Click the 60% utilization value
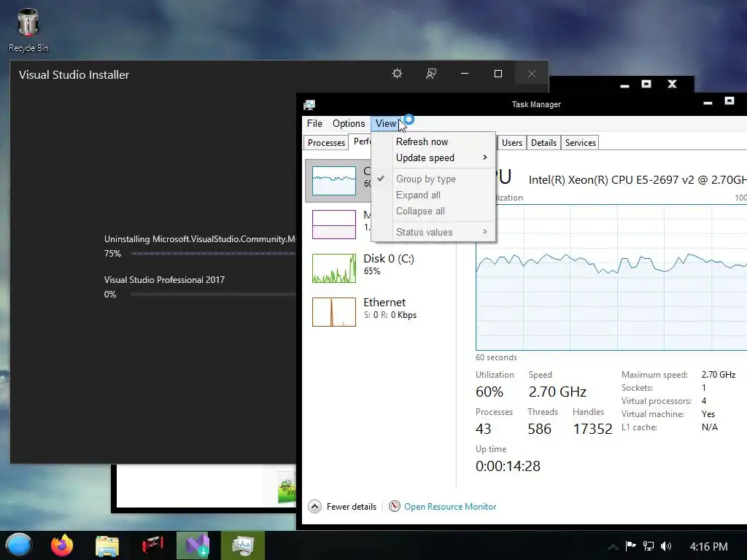This screenshot has width=747, height=560. point(489,392)
